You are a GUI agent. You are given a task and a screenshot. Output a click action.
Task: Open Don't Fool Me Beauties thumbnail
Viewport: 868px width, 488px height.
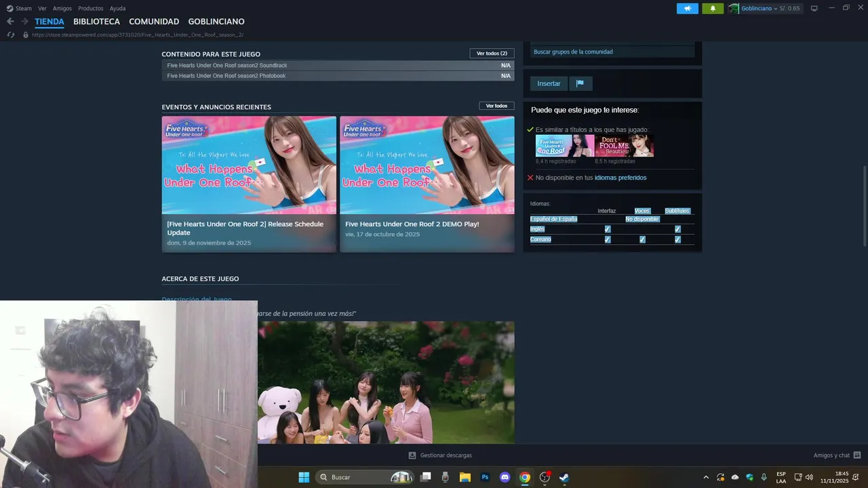[625, 146]
